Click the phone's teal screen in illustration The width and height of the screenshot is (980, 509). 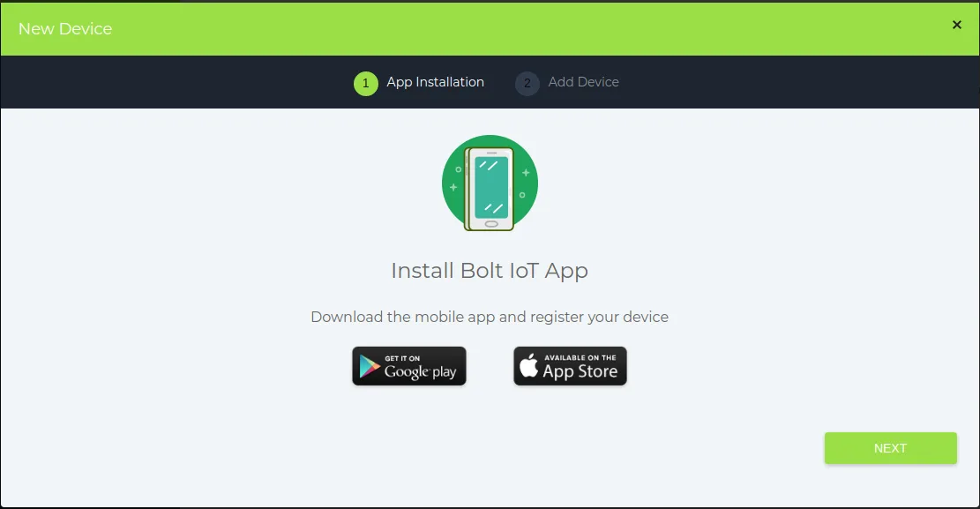[491, 187]
